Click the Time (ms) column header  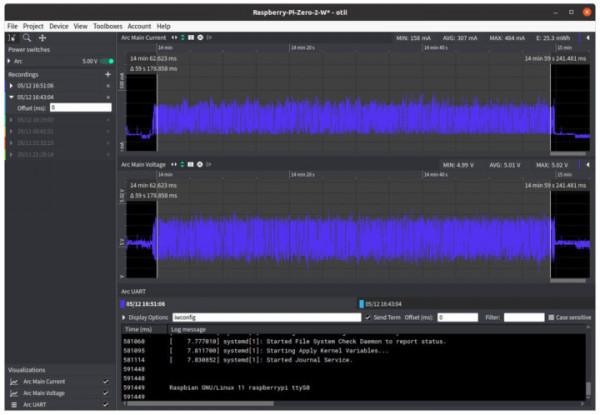pyautogui.click(x=138, y=328)
